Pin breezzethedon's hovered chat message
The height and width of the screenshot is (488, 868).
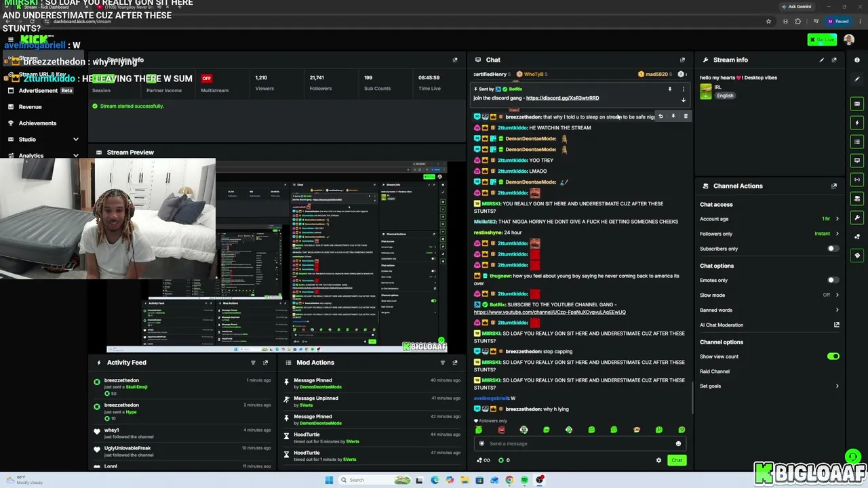(x=673, y=117)
